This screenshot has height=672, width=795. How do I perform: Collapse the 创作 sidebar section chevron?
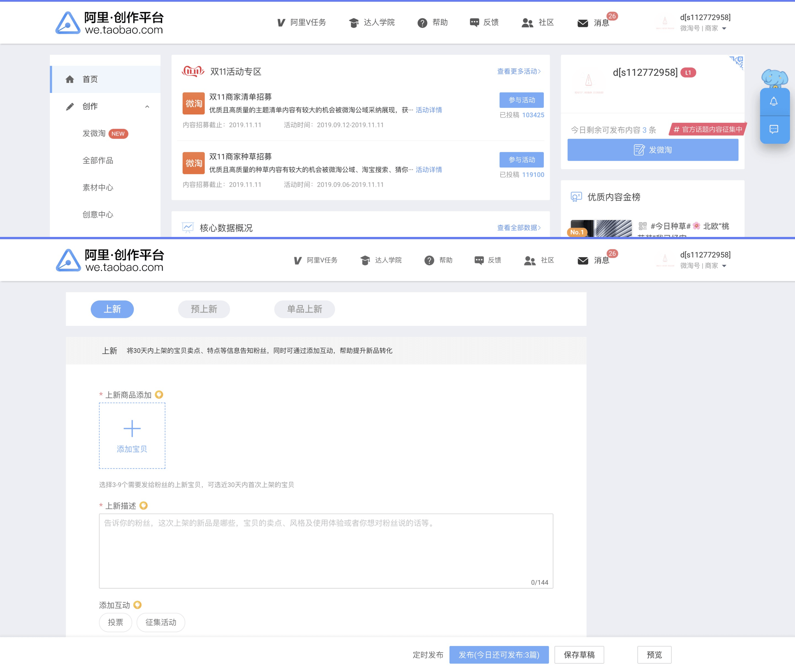pyautogui.click(x=147, y=107)
